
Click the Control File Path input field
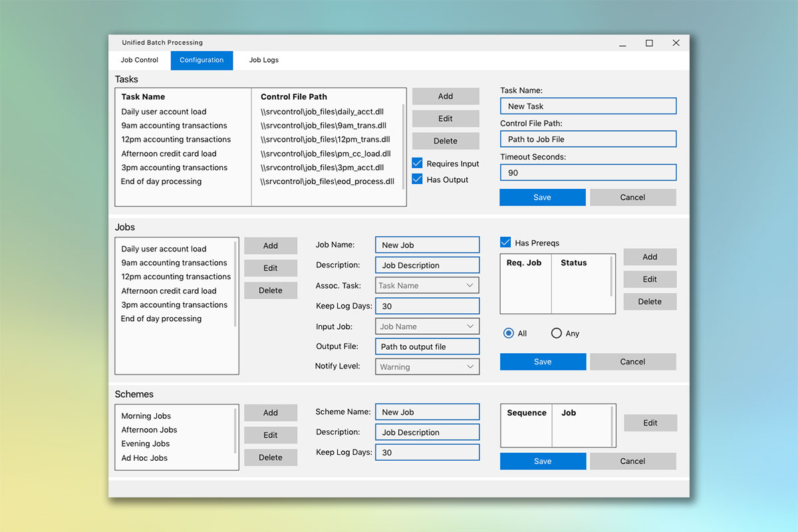pos(589,139)
